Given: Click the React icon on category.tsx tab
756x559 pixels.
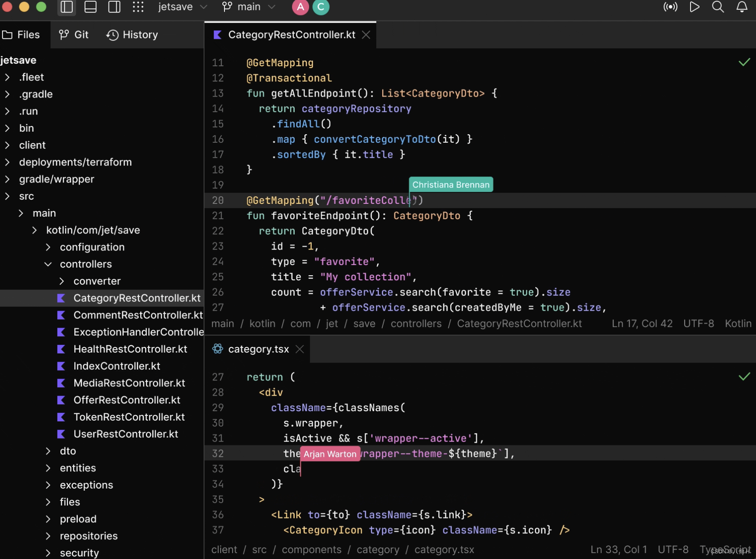Looking at the screenshot, I should 218,349.
